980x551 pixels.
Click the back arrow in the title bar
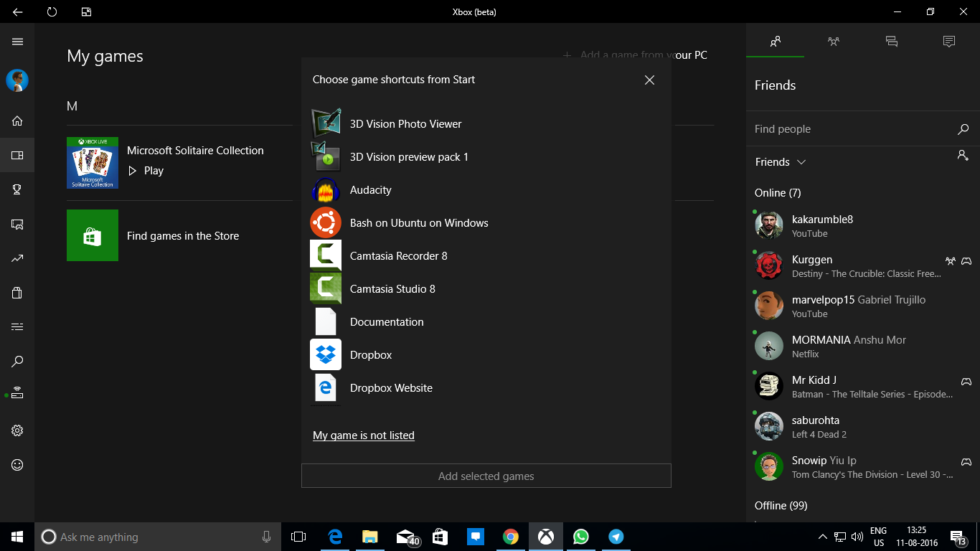coord(17,11)
